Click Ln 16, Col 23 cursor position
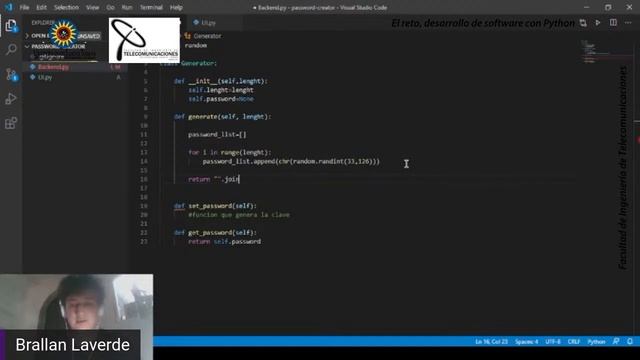The height and width of the screenshot is (360, 640). [x=491, y=341]
